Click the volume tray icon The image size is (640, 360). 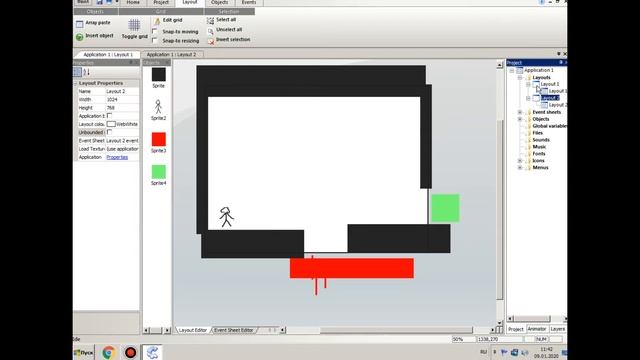(x=524, y=352)
